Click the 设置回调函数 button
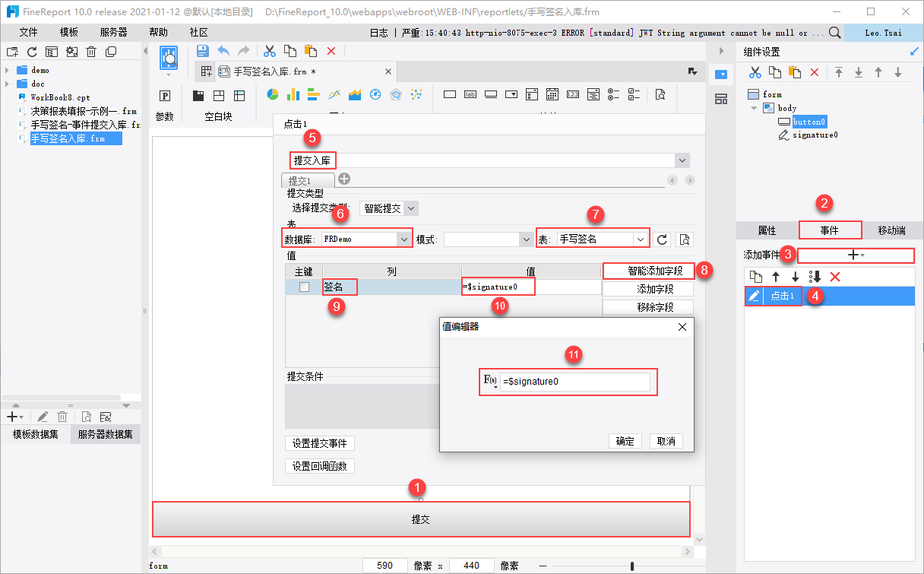This screenshot has height=574, width=924. pyautogui.click(x=319, y=466)
